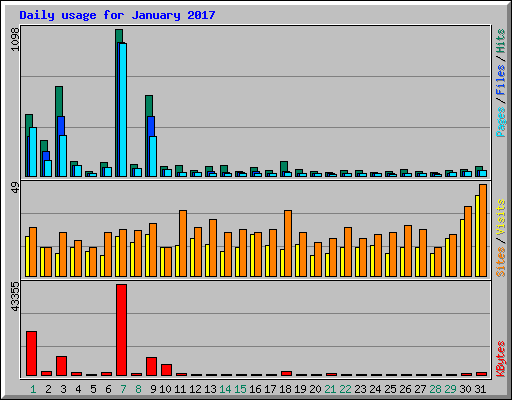Click the 49 axis value
The width and height of the screenshot is (512, 400).
tap(15, 188)
